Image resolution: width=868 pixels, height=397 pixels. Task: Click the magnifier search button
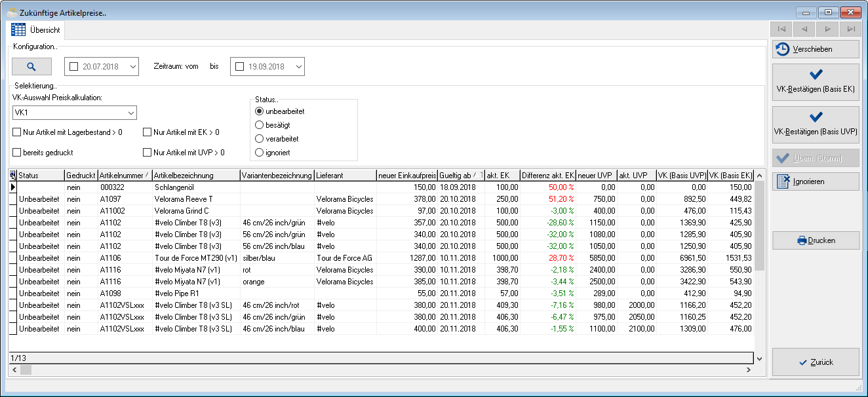pyautogui.click(x=31, y=66)
